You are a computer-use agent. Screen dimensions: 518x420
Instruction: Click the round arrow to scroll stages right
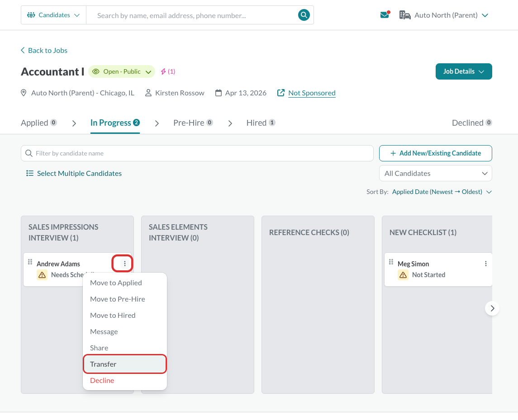(x=492, y=308)
